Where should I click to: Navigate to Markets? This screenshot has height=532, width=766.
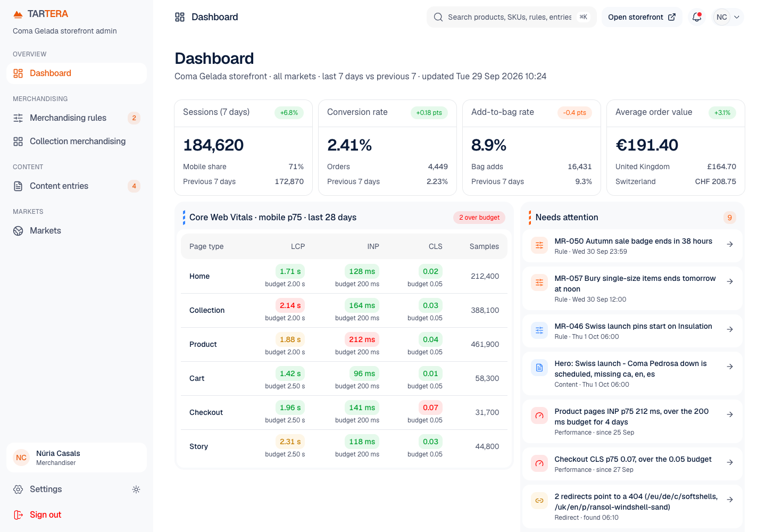pos(77,231)
